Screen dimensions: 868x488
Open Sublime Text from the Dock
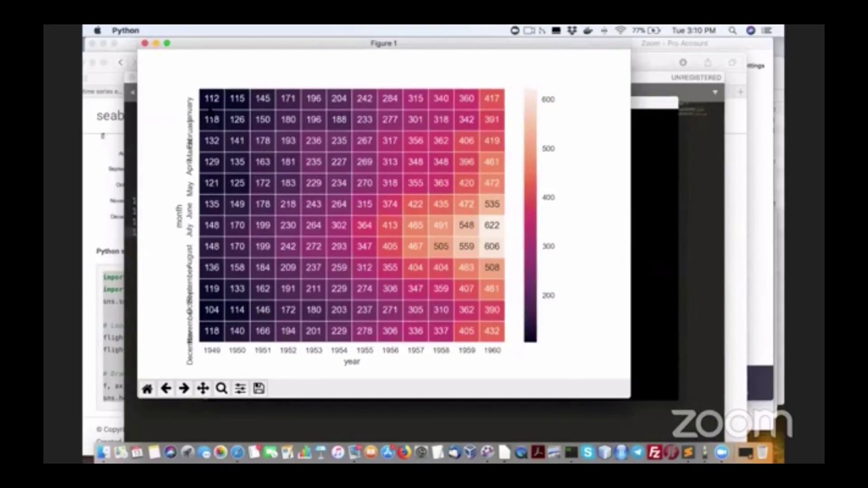point(687,452)
